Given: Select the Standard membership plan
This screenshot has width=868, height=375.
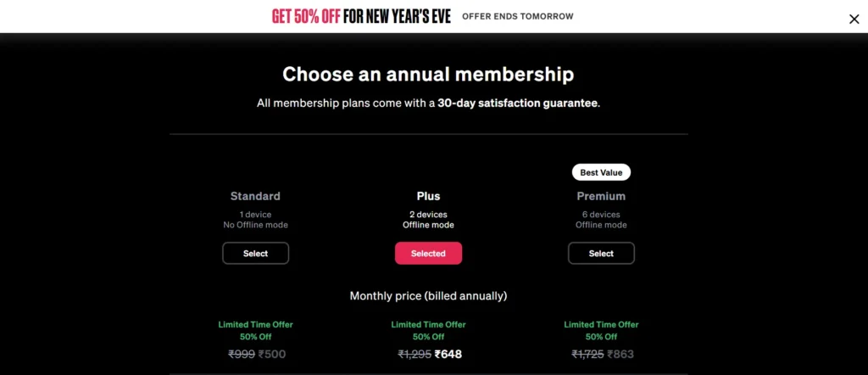Looking at the screenshot, I should tap(255, 253).
